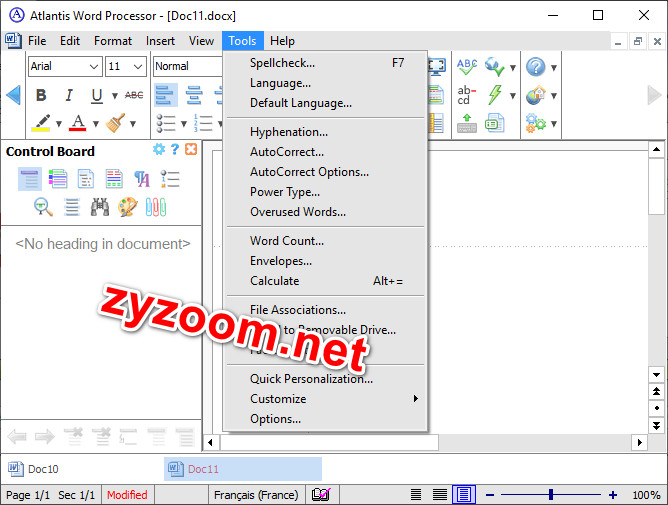Click Français (France) language status
This screenshot has width=668, height=505.
click(256, 495)
